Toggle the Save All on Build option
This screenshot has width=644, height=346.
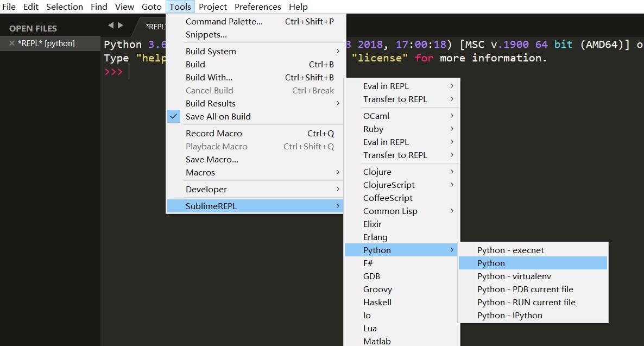pyautogui.click(x=218, y=116)
